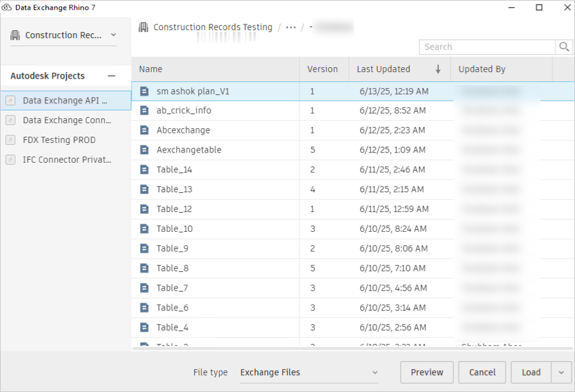This screenshot has width=575, height=392.
Task: Click the exchange file icon for Table_14
Action: coord(144,170)
